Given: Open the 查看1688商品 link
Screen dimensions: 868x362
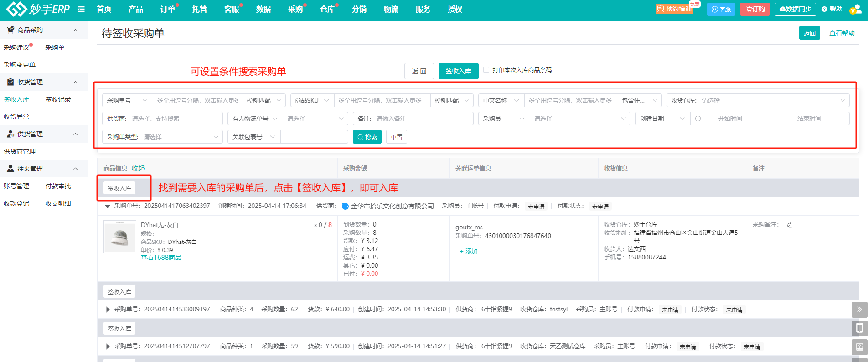Looking at the screenshot, I should tap(161, 258).
